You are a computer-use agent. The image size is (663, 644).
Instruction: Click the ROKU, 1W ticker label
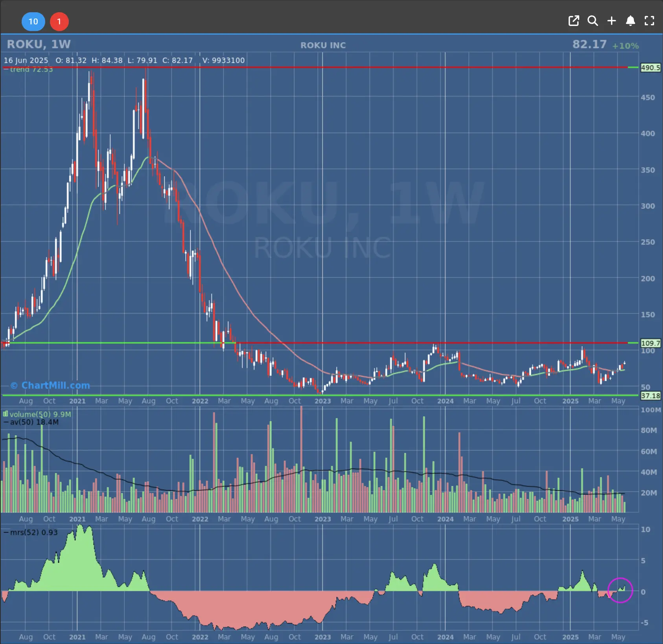(39, 44)
